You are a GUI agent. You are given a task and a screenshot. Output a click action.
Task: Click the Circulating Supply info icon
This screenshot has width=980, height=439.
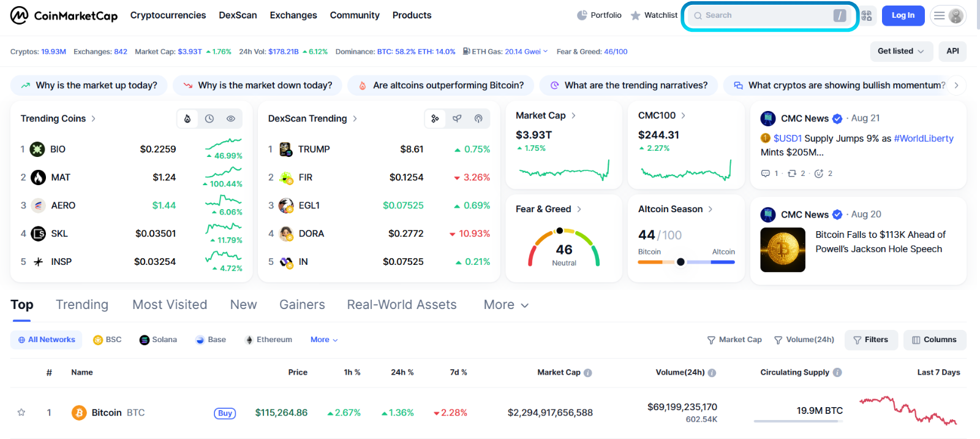coord(837,372)
